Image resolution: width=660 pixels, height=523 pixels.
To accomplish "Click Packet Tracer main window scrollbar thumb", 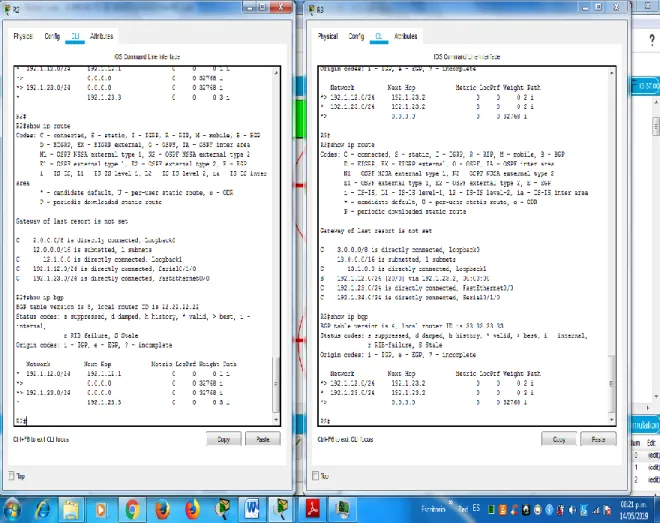I will pos(656,126).
